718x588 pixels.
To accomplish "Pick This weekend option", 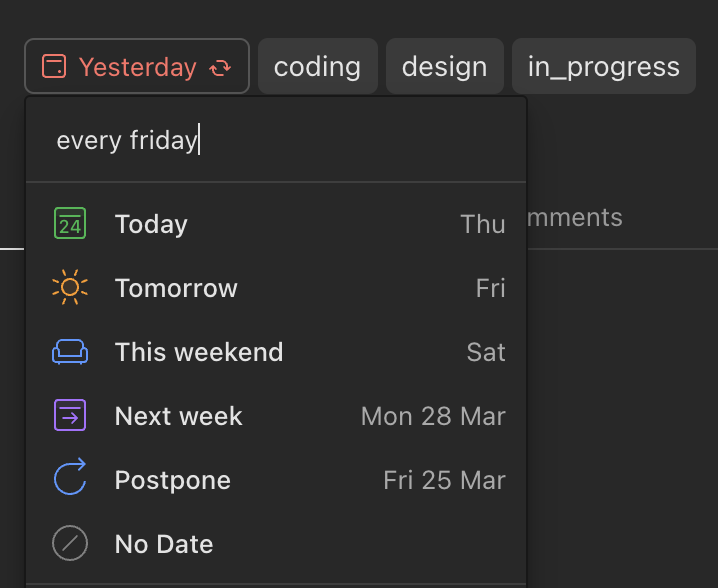I will [x=276, y=352].
